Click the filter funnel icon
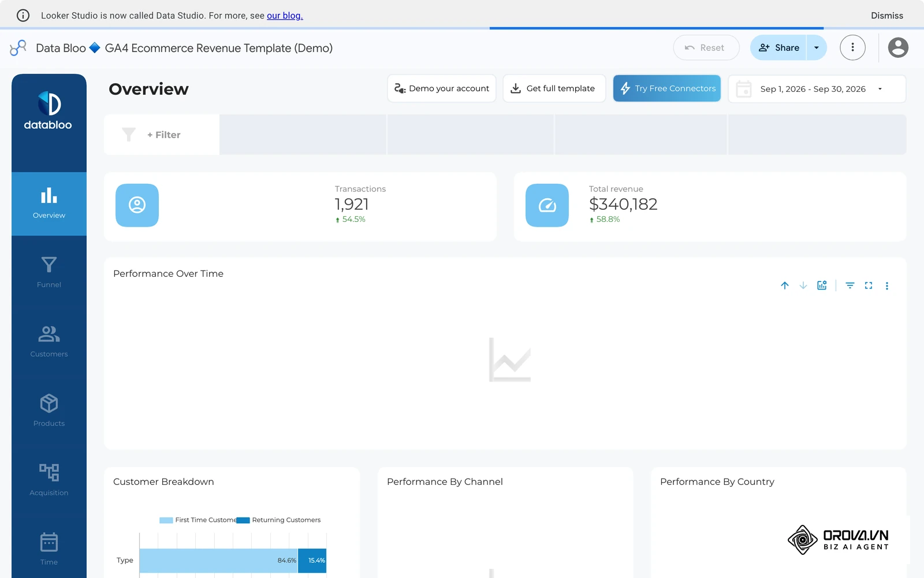The height and width of the screenshot is (578, 924). [129, 135]
